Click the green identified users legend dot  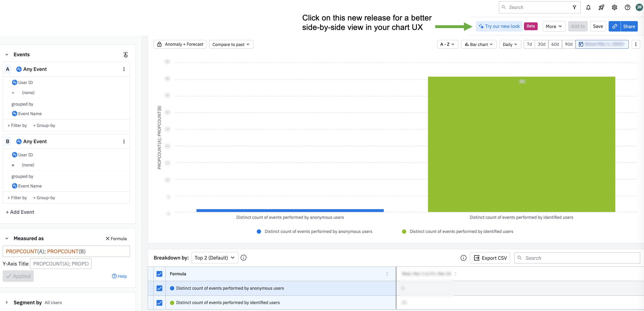pyautogui.click(x=404, y=231)
